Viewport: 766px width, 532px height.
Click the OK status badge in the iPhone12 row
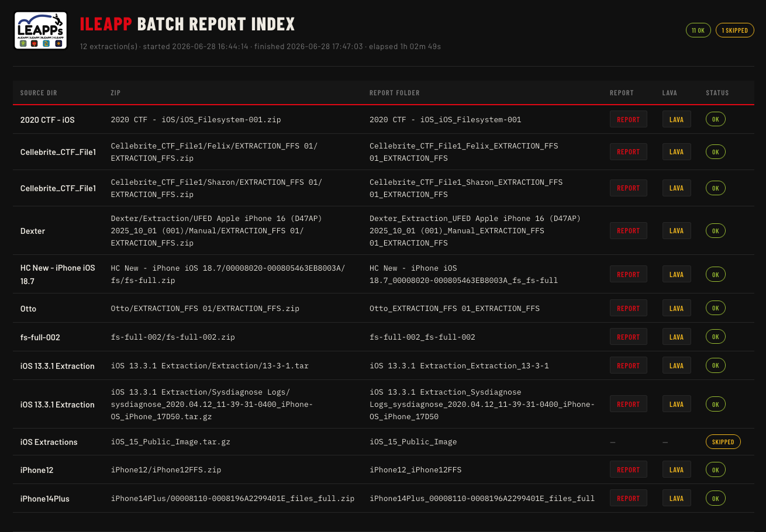coord(716,469)
